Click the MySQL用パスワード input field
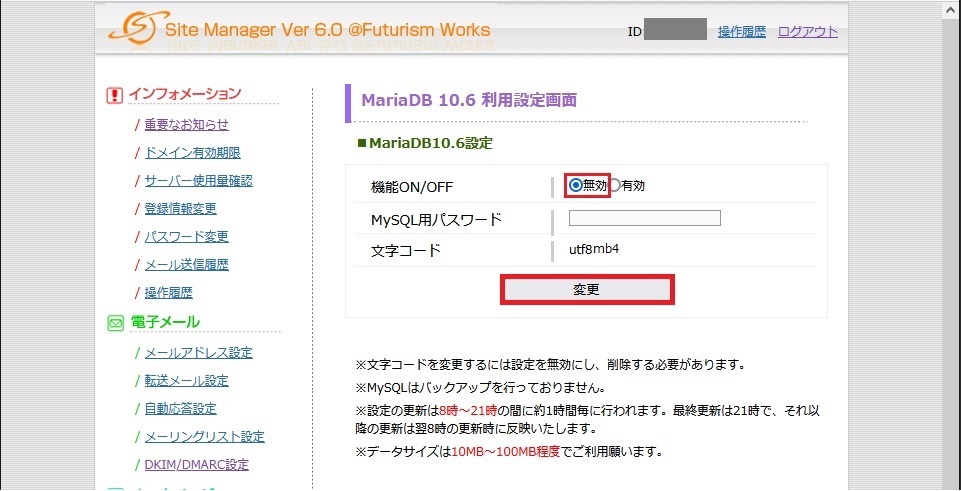961x491 pixels. point(645,218)
